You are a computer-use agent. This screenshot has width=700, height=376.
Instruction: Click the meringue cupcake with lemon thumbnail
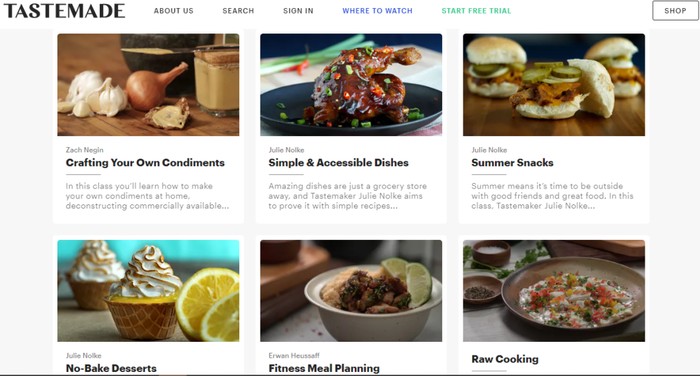point(148,291)
